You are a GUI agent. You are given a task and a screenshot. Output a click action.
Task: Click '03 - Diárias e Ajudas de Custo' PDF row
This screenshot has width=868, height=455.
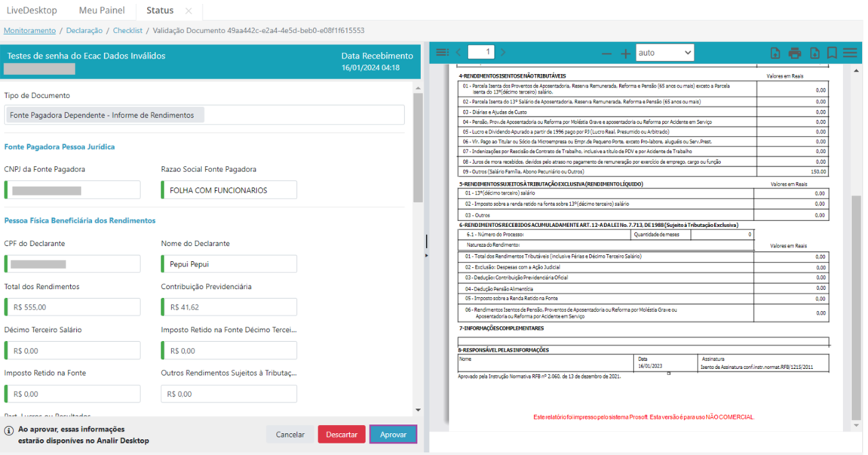click(x=643, y=112)
